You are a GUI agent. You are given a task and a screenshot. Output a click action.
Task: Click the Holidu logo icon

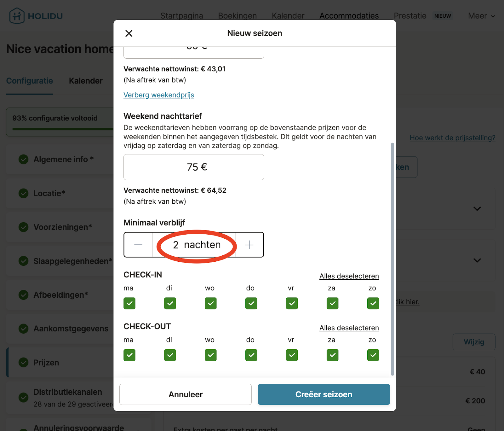coord(17,16)
